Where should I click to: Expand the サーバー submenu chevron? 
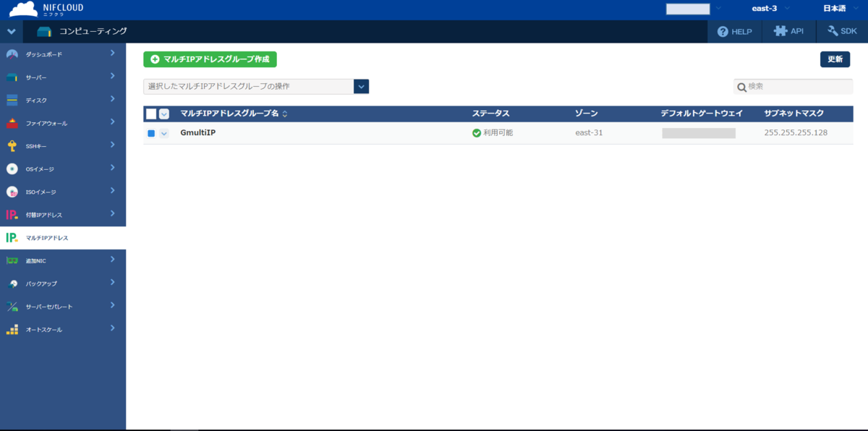coord(113,76)
